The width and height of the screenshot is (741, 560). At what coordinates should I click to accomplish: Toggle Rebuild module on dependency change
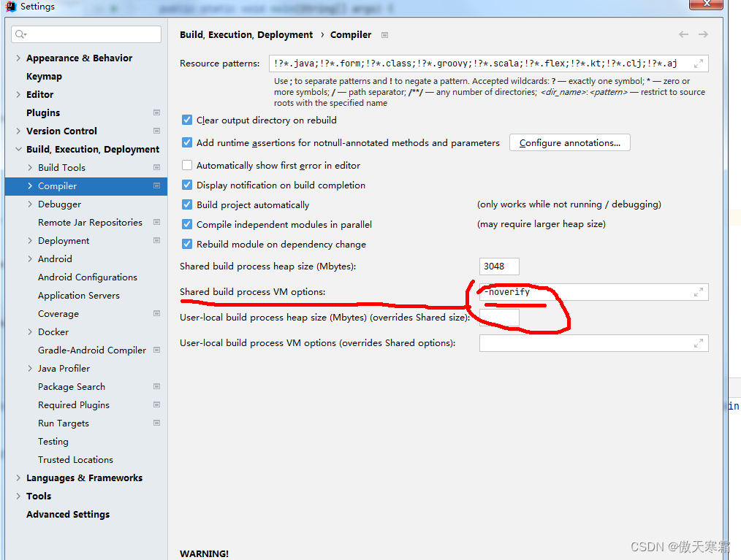187,244
